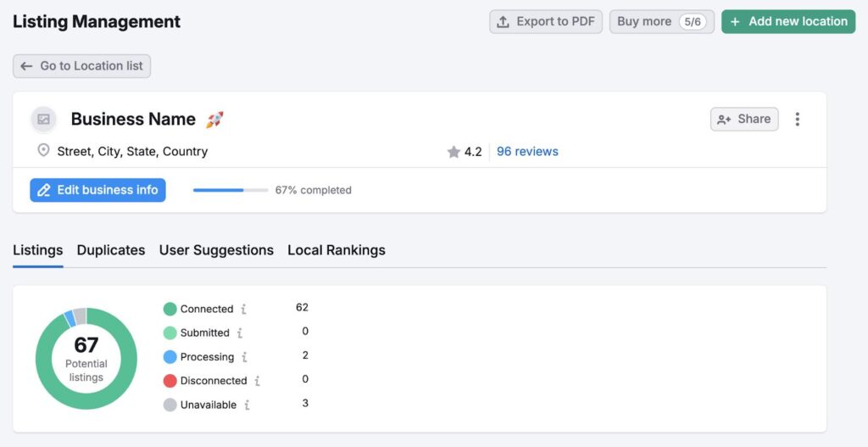Click the star rating icon
This screenshot has height=447, width=868.
point(453,152)
